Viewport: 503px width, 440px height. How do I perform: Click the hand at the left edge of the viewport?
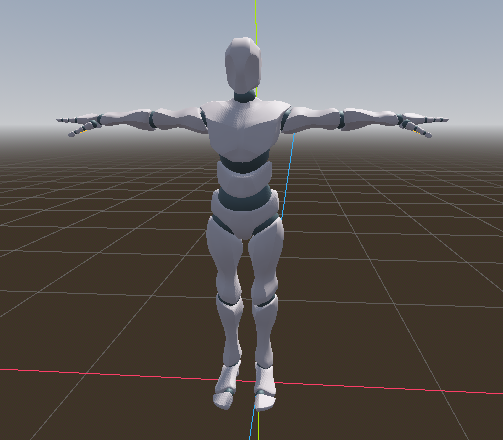[x=79, y=126]
